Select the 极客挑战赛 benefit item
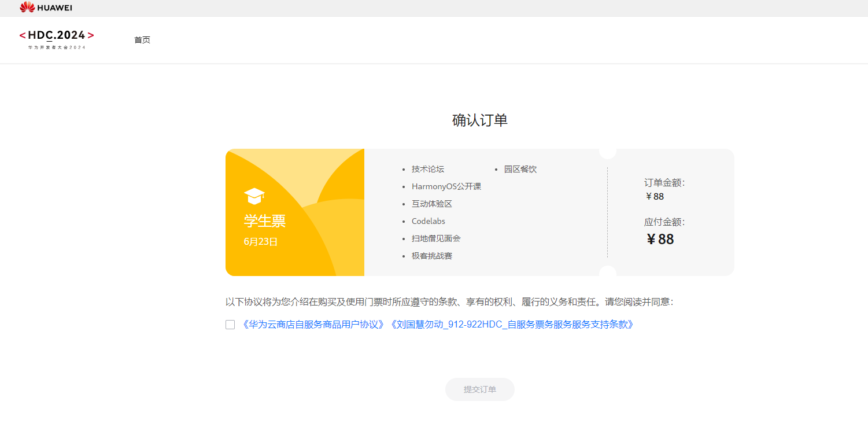 432,256
